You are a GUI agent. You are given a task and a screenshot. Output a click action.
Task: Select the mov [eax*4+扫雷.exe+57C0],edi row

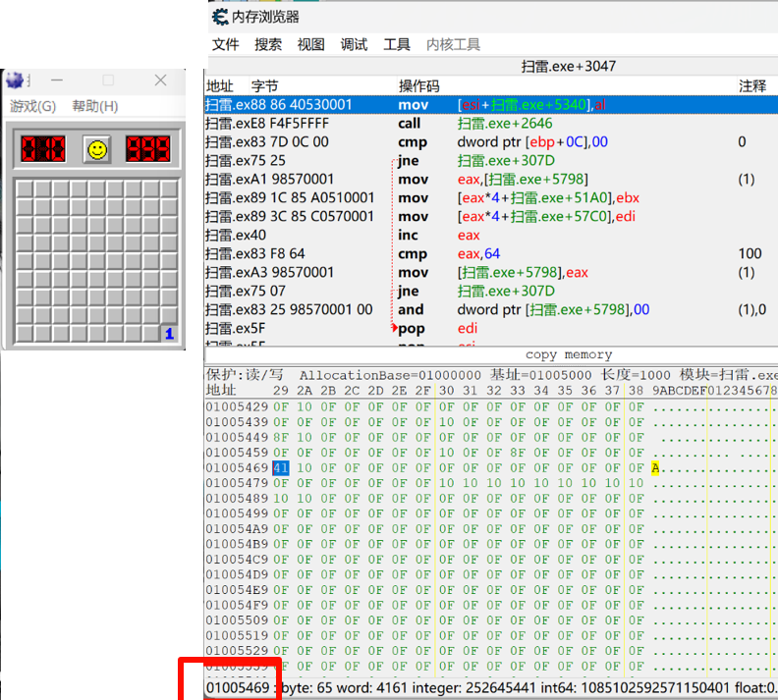491,216
